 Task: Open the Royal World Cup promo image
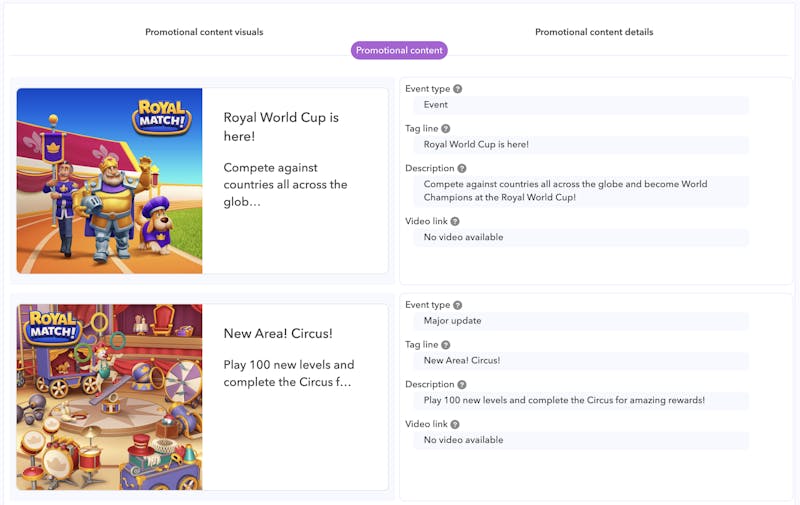tap(109, 181)
